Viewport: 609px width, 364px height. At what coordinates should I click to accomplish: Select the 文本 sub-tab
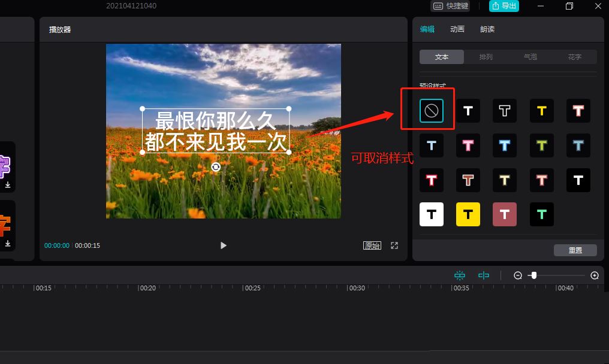442,57
